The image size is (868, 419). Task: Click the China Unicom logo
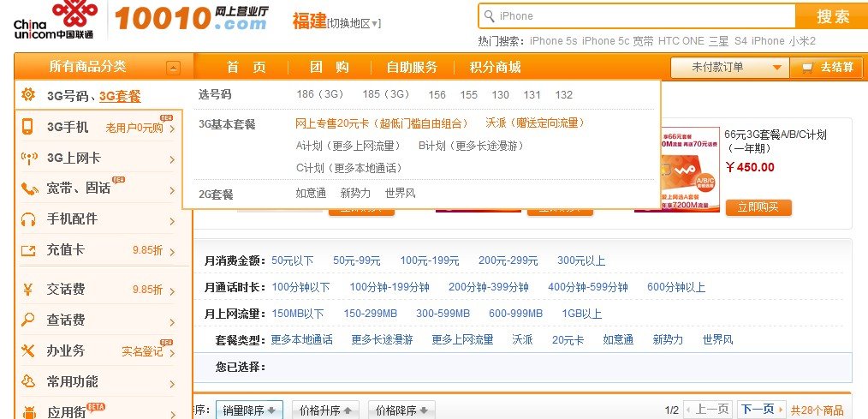[x=56, y=21]
